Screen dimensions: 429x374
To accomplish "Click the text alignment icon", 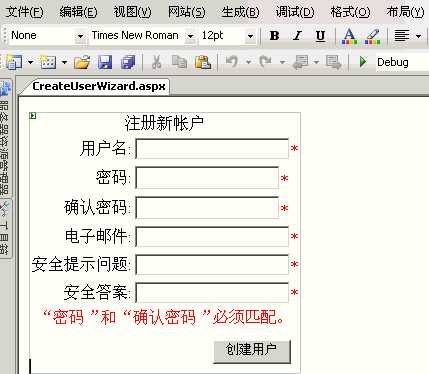I will [402, 35].
